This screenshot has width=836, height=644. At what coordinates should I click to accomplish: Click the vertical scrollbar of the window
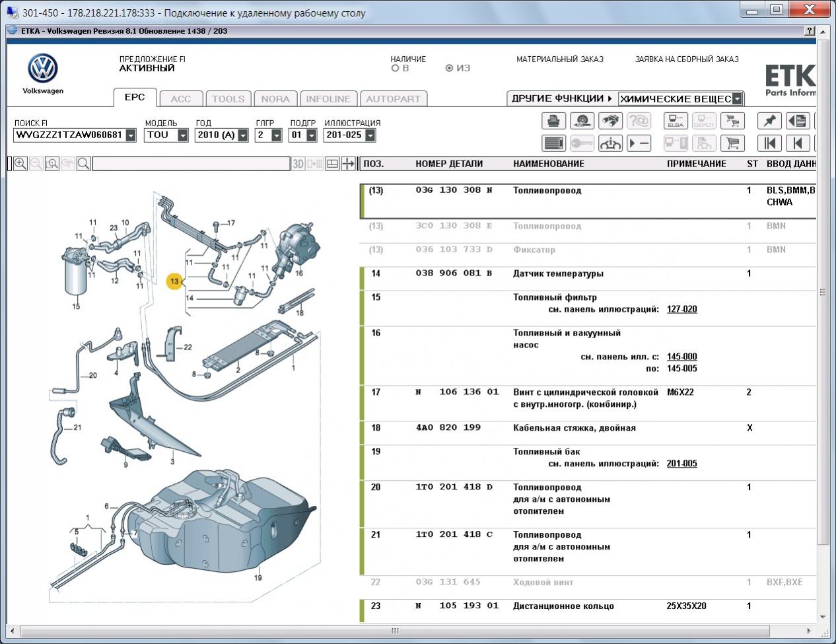coord(823,291)
